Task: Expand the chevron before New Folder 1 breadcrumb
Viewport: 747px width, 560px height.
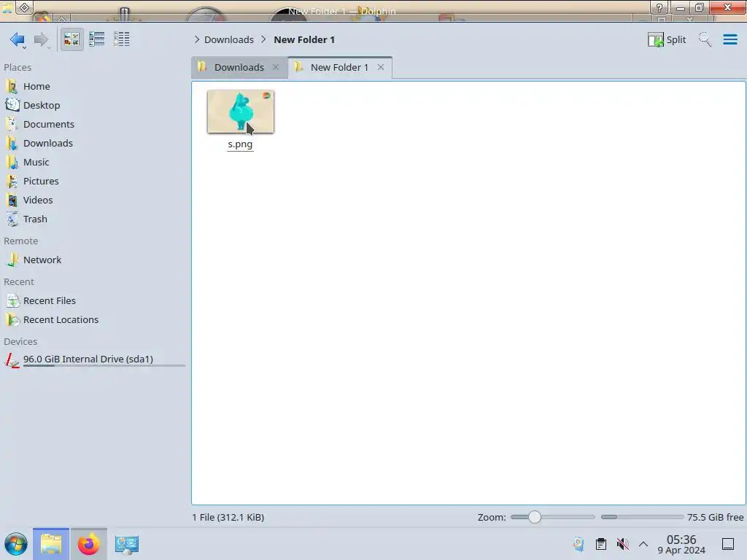Action: pos(263,39)
